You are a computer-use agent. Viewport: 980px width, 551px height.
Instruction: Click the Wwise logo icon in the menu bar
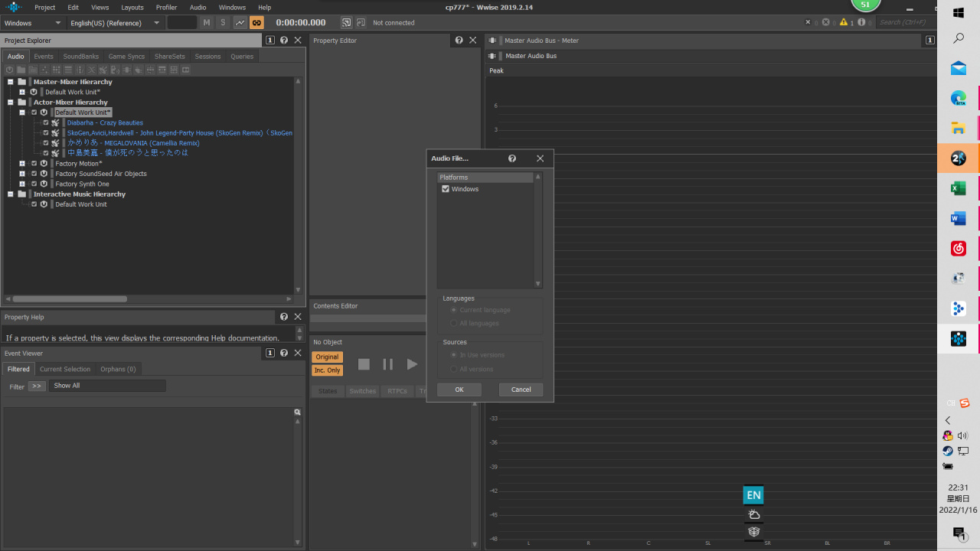(14, 8)
